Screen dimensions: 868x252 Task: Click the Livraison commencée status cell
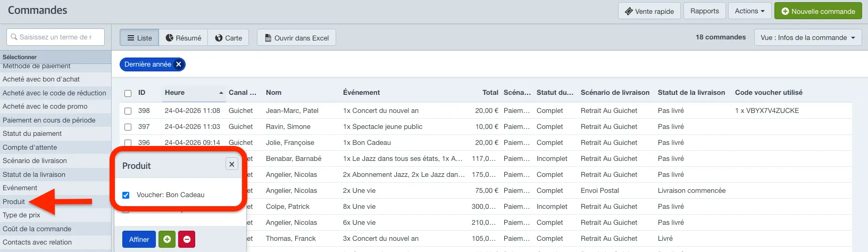(x=691, y=191)
